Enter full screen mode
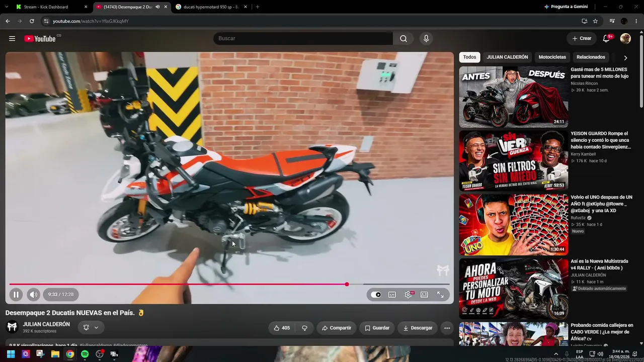Image resolution: width=644 pixels, height=362 pixels. point(440,295)
